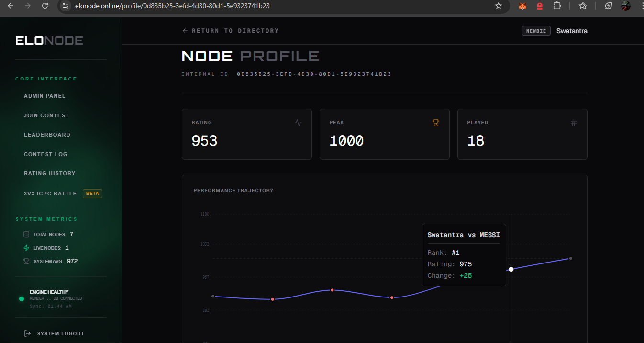
Task: Click the Performance Trajectory heading
Action: tap(233, 191)
